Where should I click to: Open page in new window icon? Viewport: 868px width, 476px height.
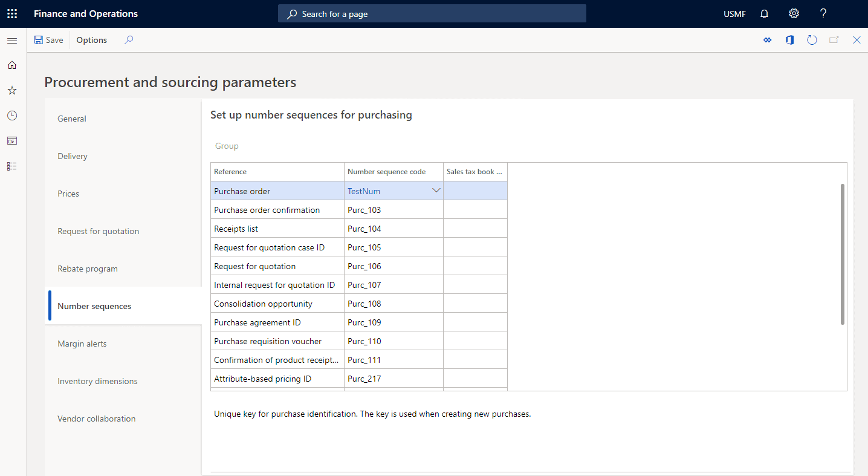834,40
